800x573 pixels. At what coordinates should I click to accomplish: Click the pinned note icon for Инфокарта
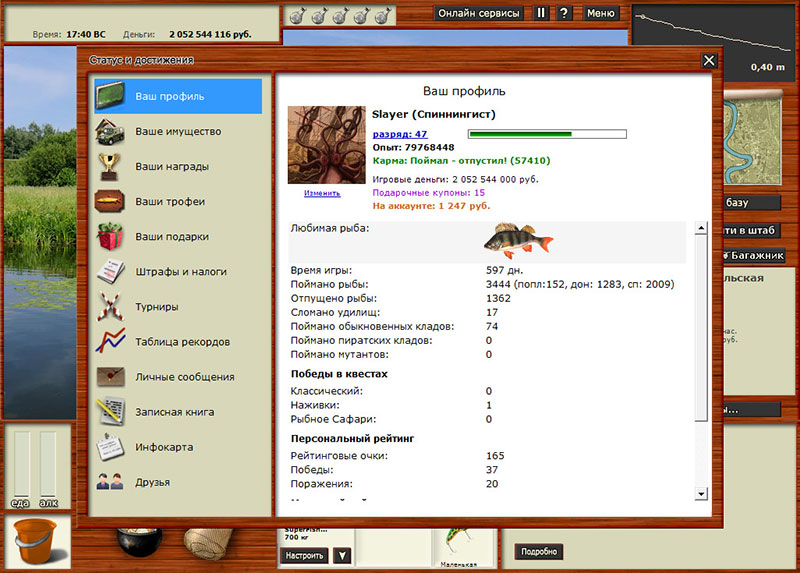[110, 446]
